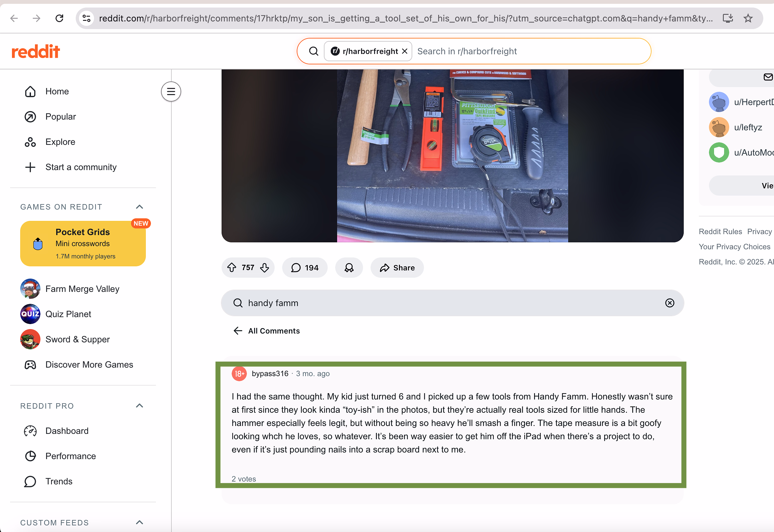Clear the handy famm comment search

(x=670, y=303)
